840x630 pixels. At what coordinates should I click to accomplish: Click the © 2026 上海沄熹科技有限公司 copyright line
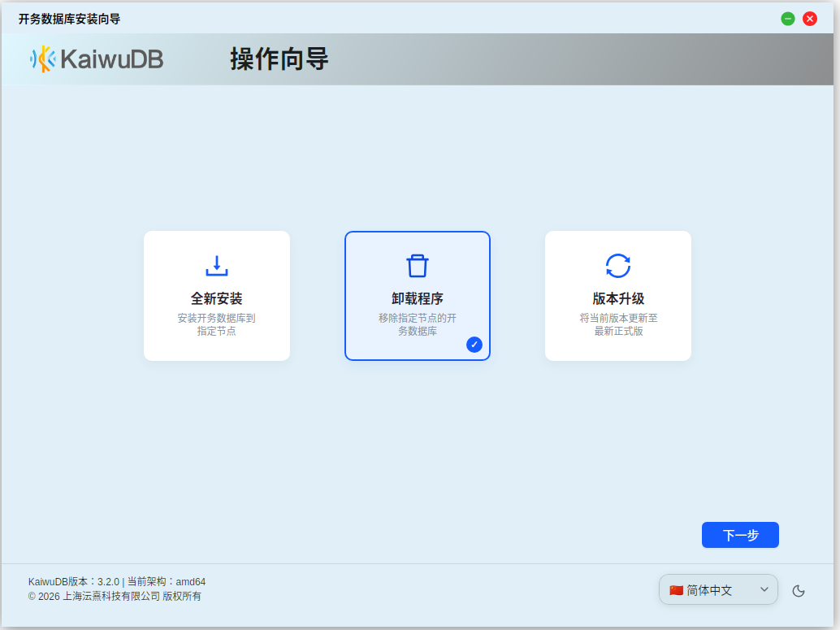[x=115, y=596]
